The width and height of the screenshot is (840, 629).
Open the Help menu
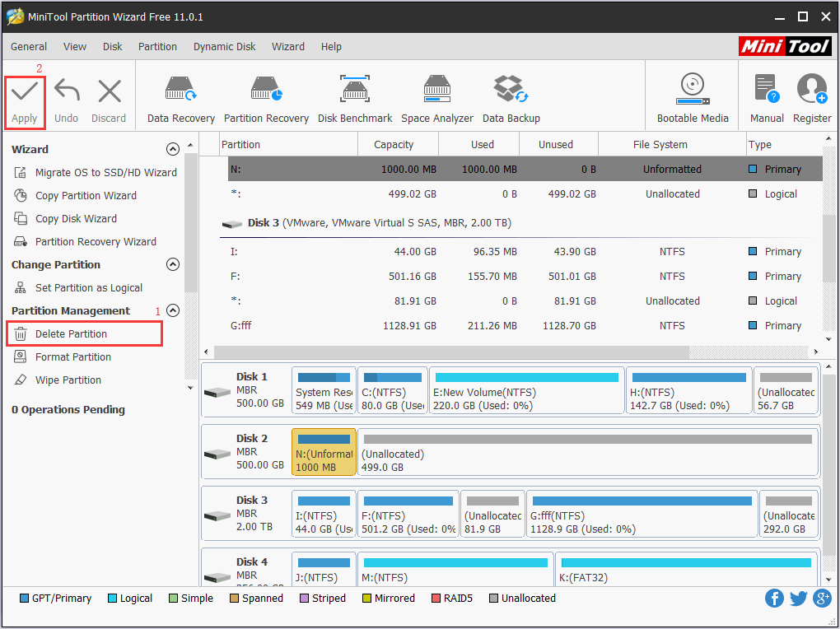coord(331,47)
